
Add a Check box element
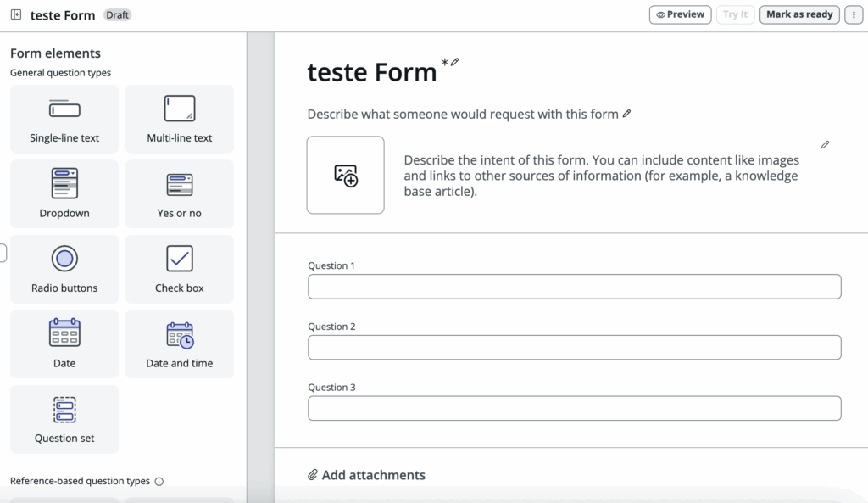(x=179, y=270)
